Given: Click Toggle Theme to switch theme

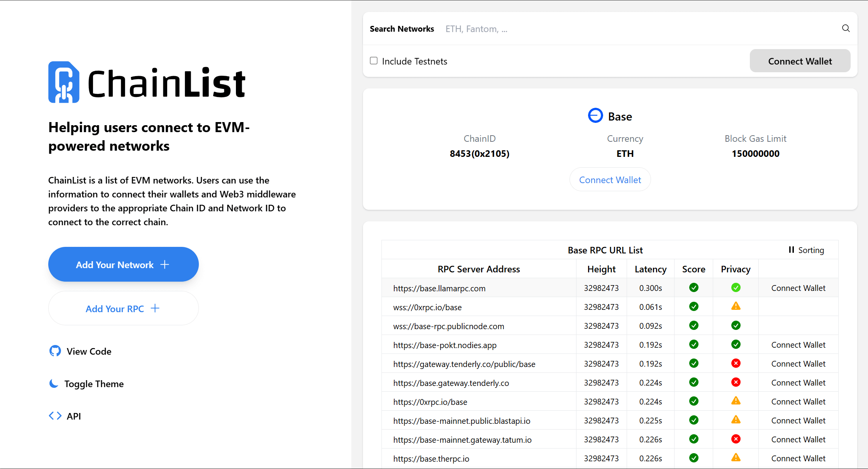Looking at the screenshot, I should tap(86, 384).
